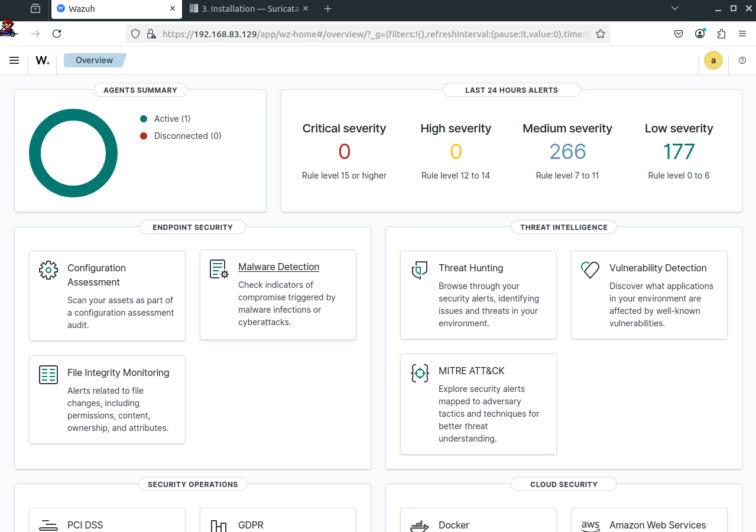The height and width of the screenshot is (532, 756).
Task: Open Malware Detection link
Action: pos(278,267)
